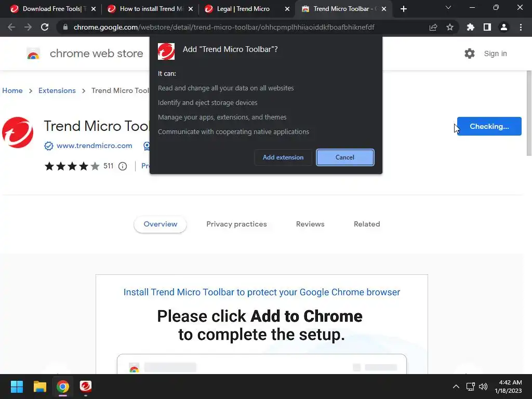Viewport: 532px width, 399px height.
Task: Open the Reviews tab
Action: (x=310, y=224)
